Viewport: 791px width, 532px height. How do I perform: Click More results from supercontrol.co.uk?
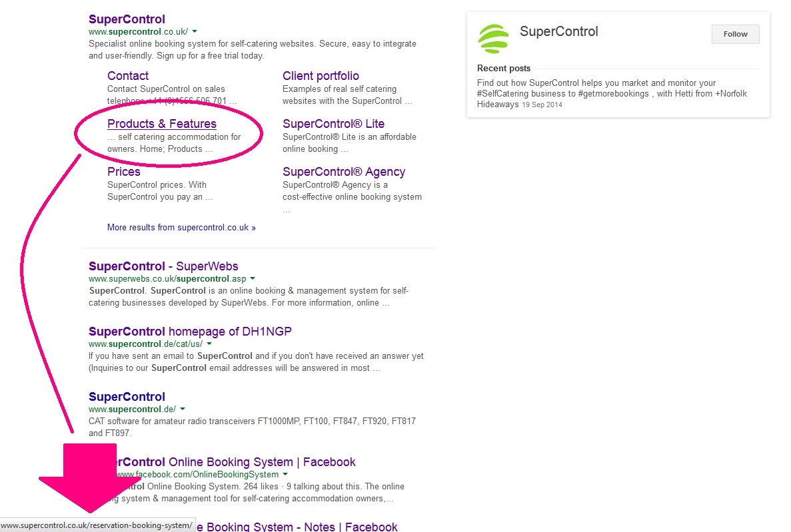[x=181, y=228]
